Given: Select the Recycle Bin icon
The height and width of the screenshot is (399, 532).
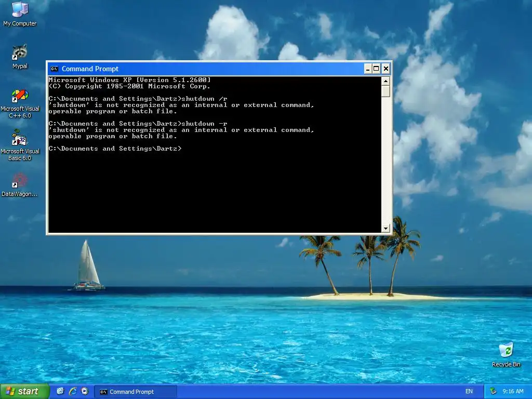Looking at the screenshot, I should [x=506, y=355].
